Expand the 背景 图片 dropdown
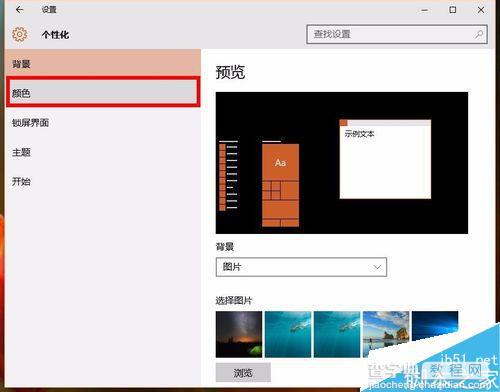The image size is (500, 392). click(x=301, y=267)
